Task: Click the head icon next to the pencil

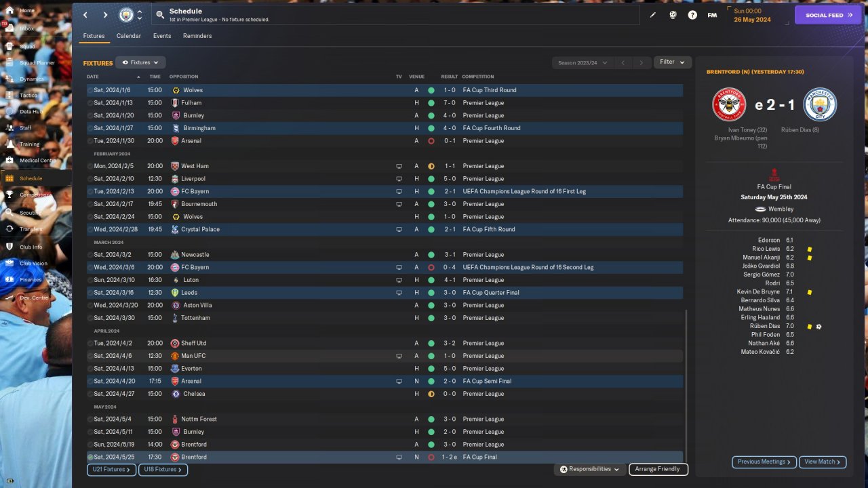Action: click(x=673, y=15)
